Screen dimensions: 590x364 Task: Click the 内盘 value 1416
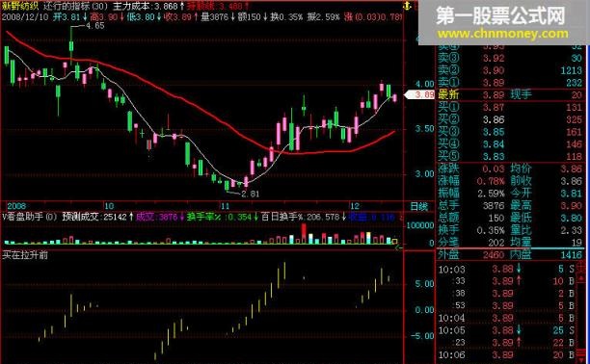point(571,255)
